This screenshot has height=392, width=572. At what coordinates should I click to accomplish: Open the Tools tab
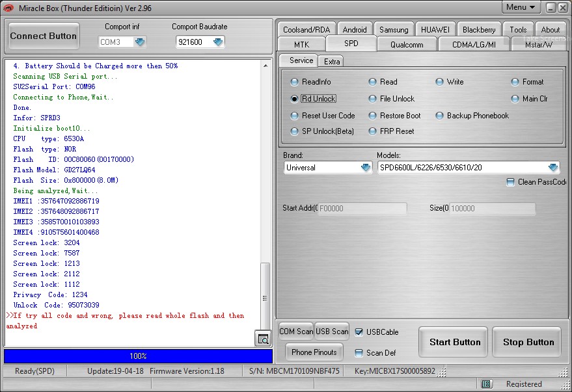click(x=518, y=29)
